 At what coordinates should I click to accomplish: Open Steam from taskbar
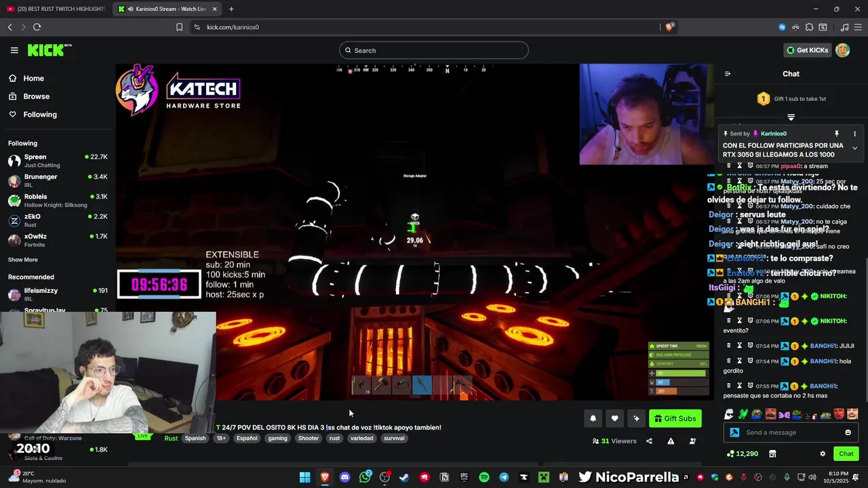[x=404, y=477]
